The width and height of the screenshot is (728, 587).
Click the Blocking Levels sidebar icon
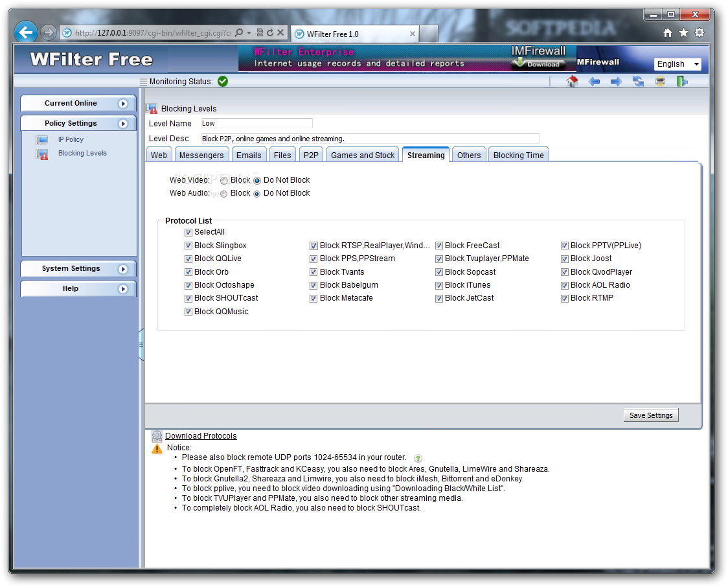pos(42,154)
